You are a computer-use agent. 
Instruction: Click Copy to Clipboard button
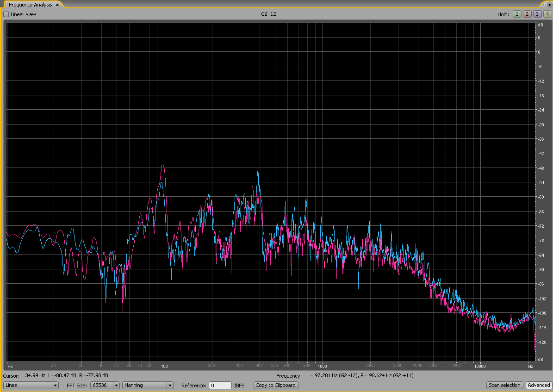click(276, 386)
